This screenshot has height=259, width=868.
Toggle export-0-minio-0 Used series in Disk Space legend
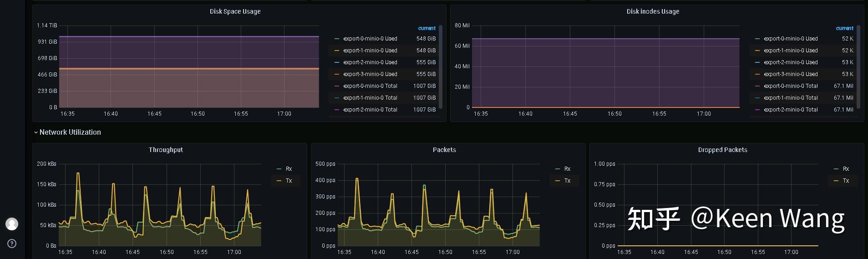(370, 39)
